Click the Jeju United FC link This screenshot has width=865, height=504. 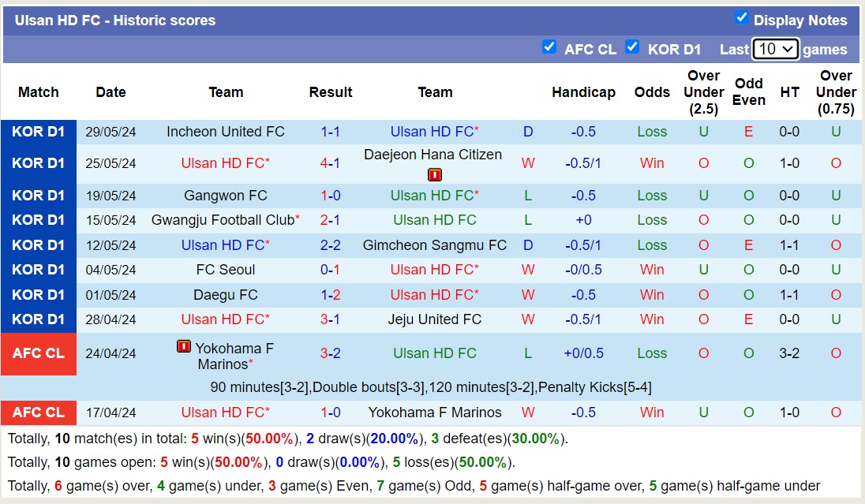[x=435, y=319]
